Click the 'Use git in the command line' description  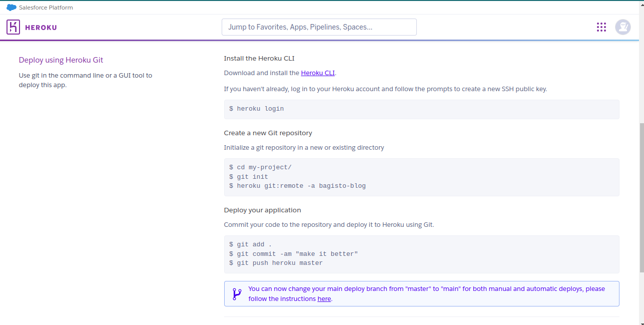[x=86, y=80]
